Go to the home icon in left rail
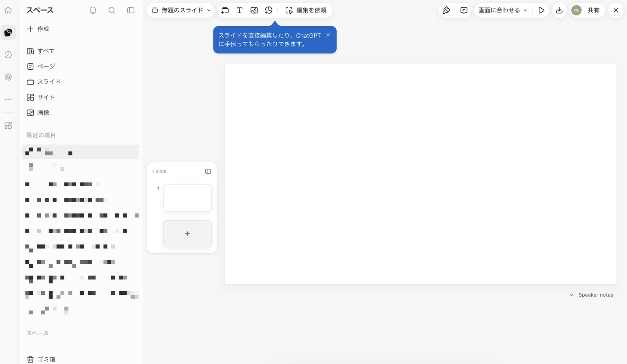 click(x=8, y=11)
